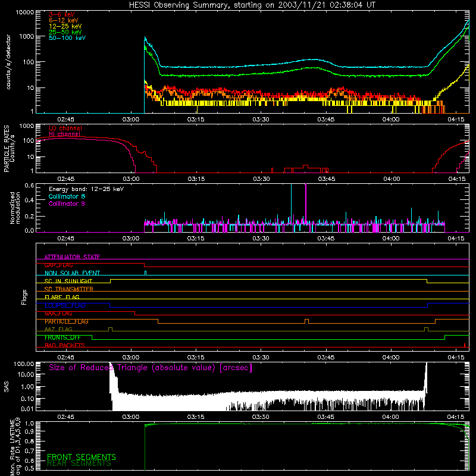The height and width of the screenshot is (476, 476).
Task: Click the PARTICLE_FLAG label
Action: (67, 321)
